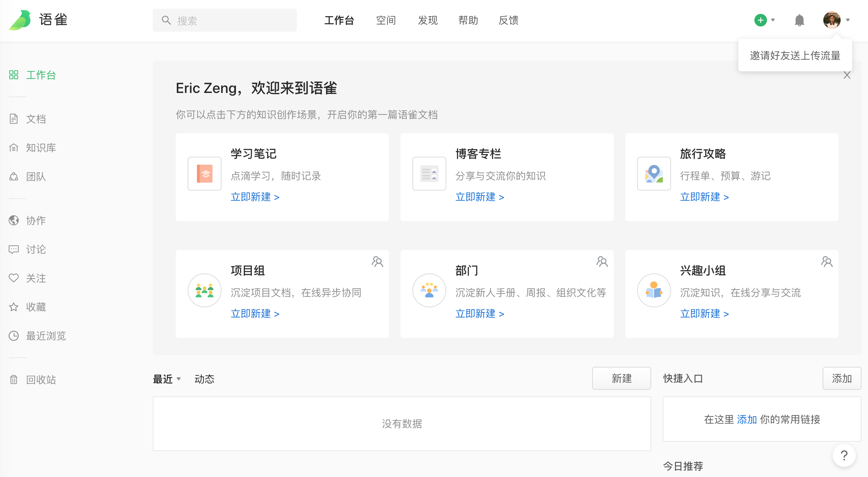Click the green plus create icon
The height and width of the screenshot is (477, 868).
click(760, 20)
